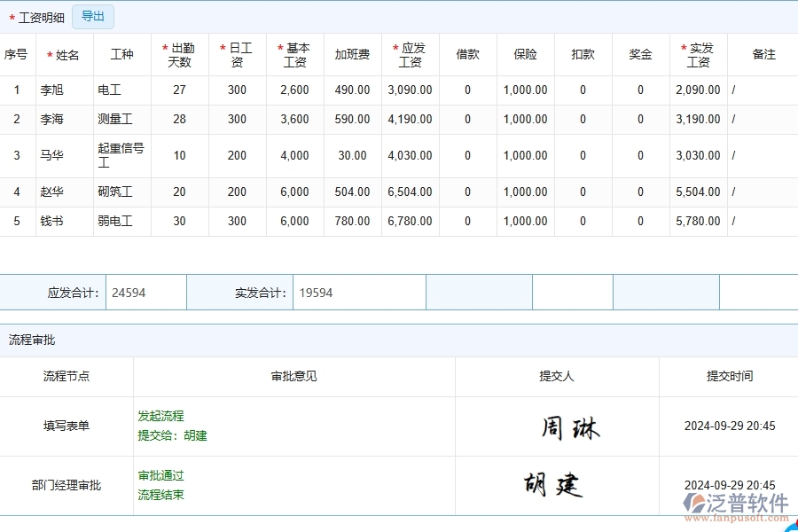Click the 提交时间 2024-09-29 20:45 cell
Viewport: 798px width, 532px height.
(728, 426)
